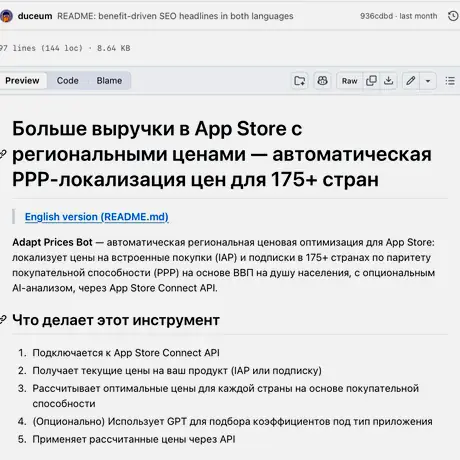Screen dimensions: 460x460
Task: Copy anchor link for 'Что делает этот инструмент'
Action: coord(3,320)
